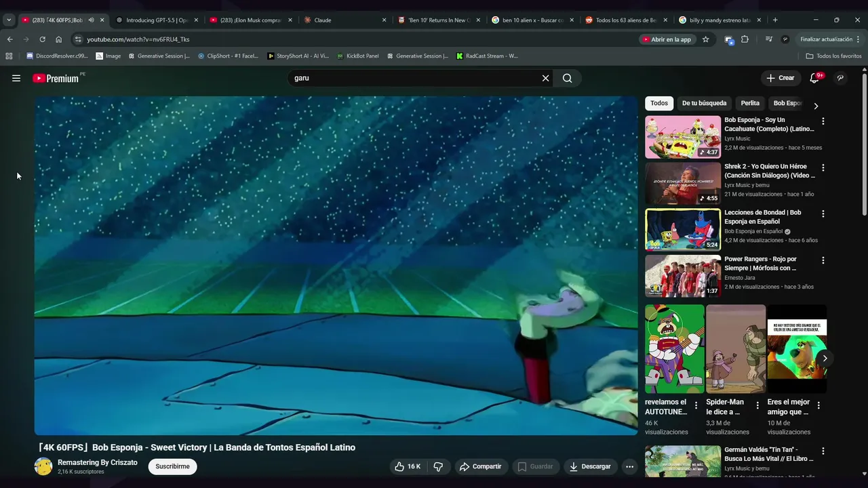Viewport: 868px width, 488px height.
Task: Go to the YouTube Premium home logo
Action: click(x=56, y=78)
